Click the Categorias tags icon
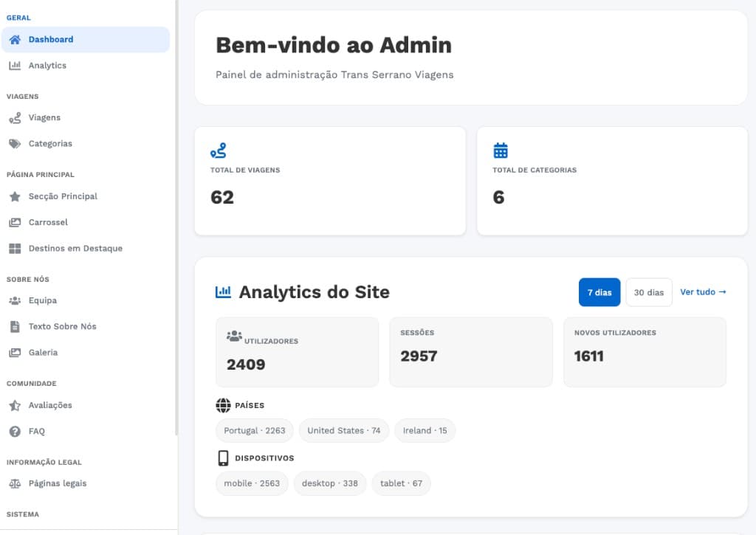Image resolution: width=756 pixels, height=535 pixels. click(x=15, y=144)
